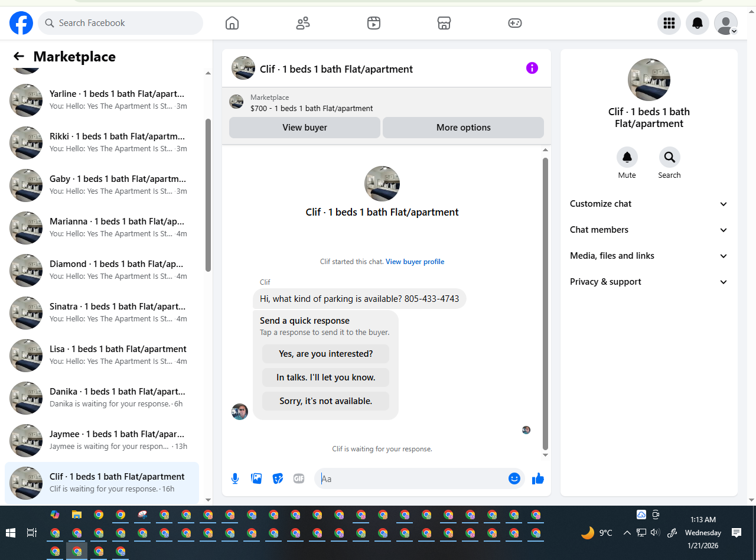Screen dimensions: 756x560
Task: Click the chat header title "Clif · 1 beds 1 bath Flat/apartment"
Action: [336, 69]
